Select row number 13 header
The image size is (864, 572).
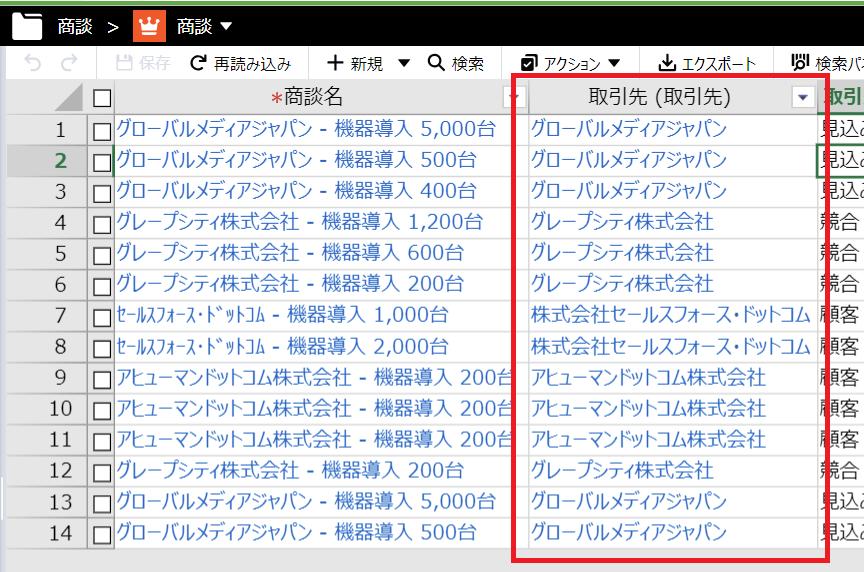(x=61, y=502)
